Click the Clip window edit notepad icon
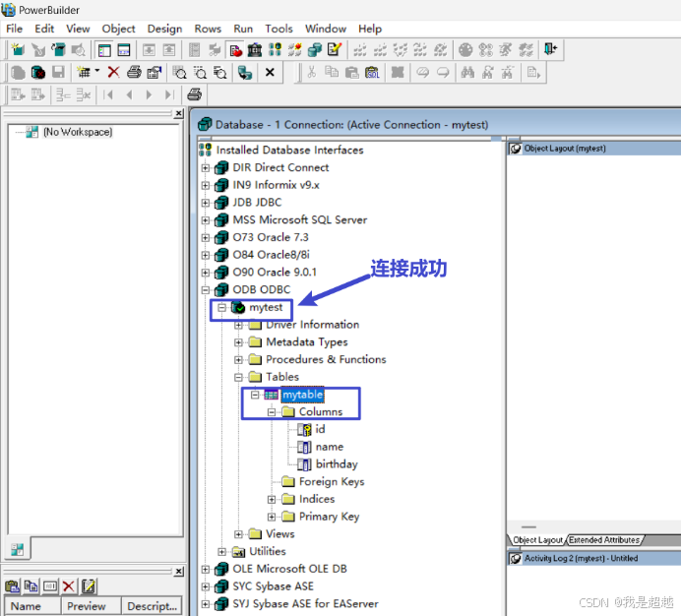Viewport: 681px width, 616px height. point(89,586)
